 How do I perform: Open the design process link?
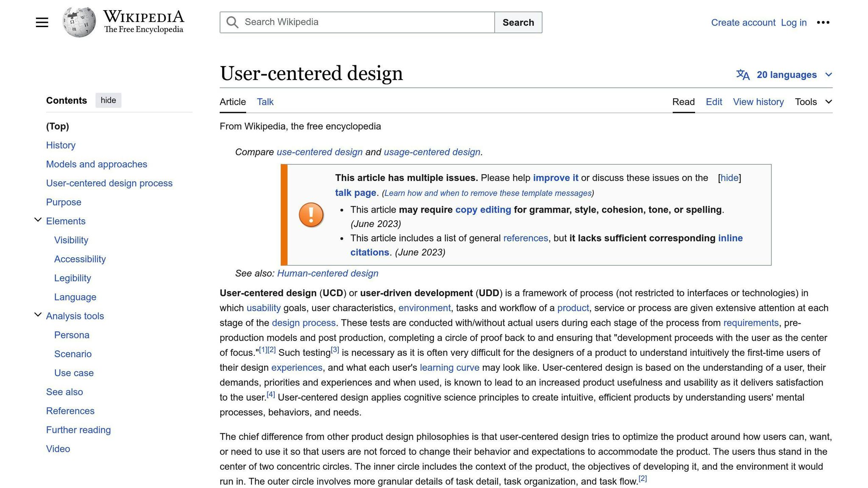click(303, 323)
